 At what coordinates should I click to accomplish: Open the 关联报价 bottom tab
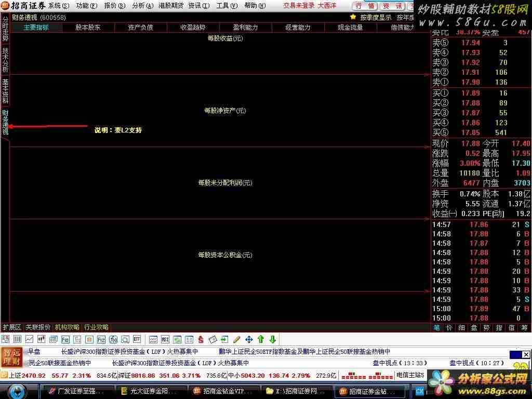[x=37, y=327]
